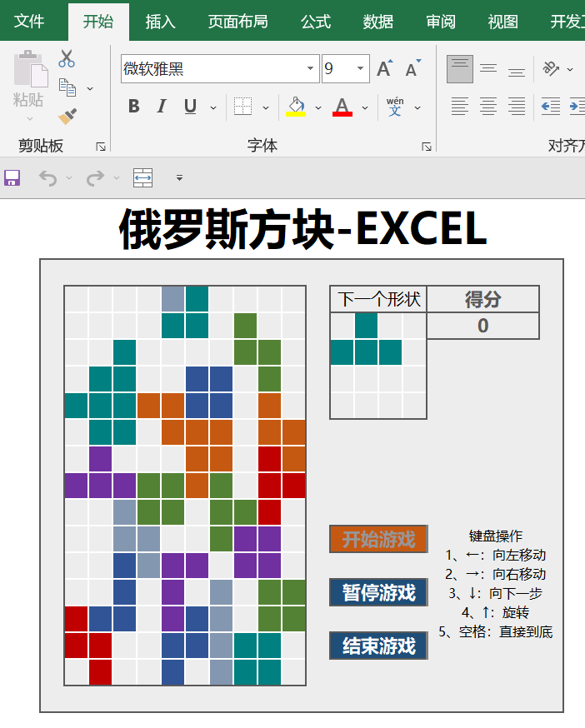
Task: Increase font size with large A
Action: pyautogui.click(x=385, y=68)
